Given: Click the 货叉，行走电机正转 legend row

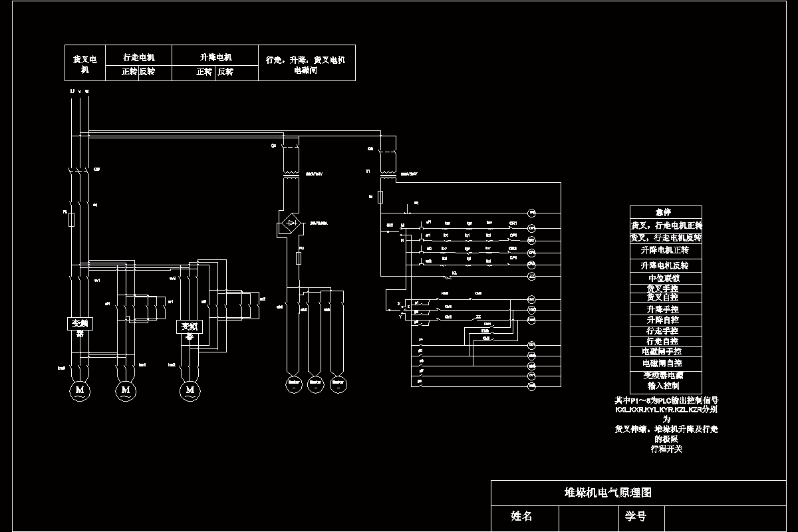Looking at the screenshot, I should tap(666, 225).
